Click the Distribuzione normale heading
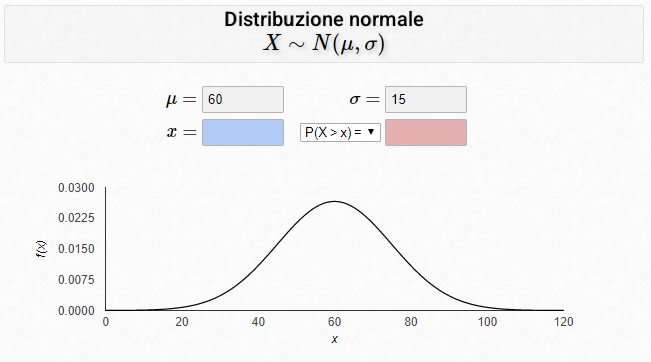This screenshot has width=651, height=362. click(x=324, y=19)
